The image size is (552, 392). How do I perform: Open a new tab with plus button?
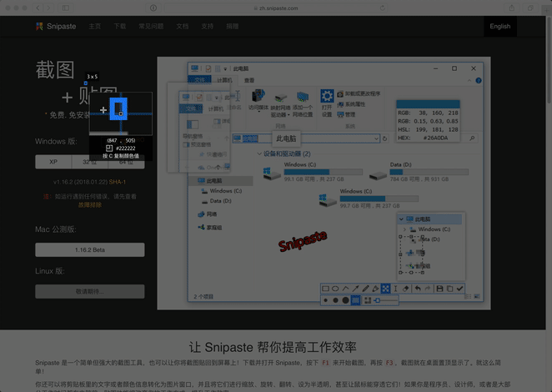pos(547,10)
